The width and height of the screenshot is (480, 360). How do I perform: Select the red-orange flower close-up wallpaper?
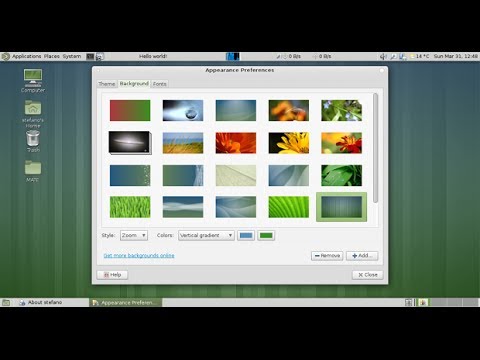point(236,143)
